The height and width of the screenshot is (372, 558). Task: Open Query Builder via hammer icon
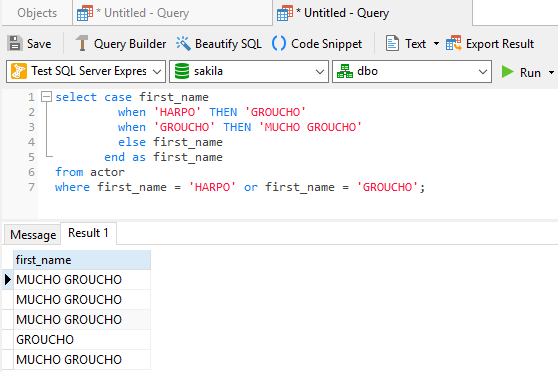(x=82, y=43)
